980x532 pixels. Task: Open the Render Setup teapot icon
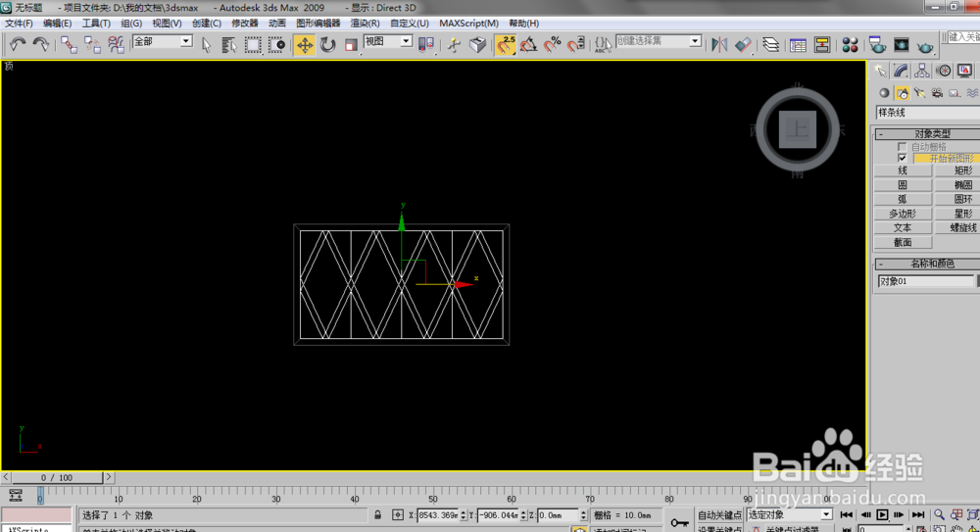pos(877,44)
